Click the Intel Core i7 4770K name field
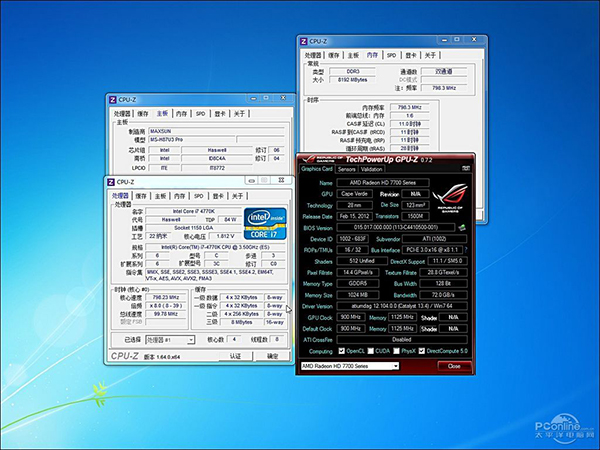This screenshot has height=450, width=600. pyautogui.click(x=194, y=211)
